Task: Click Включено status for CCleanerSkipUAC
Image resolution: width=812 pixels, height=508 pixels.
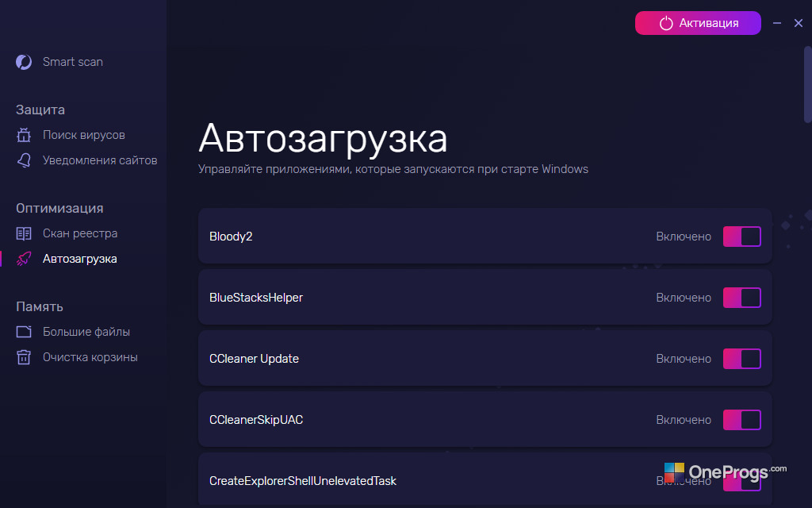Action: point(684,420)
